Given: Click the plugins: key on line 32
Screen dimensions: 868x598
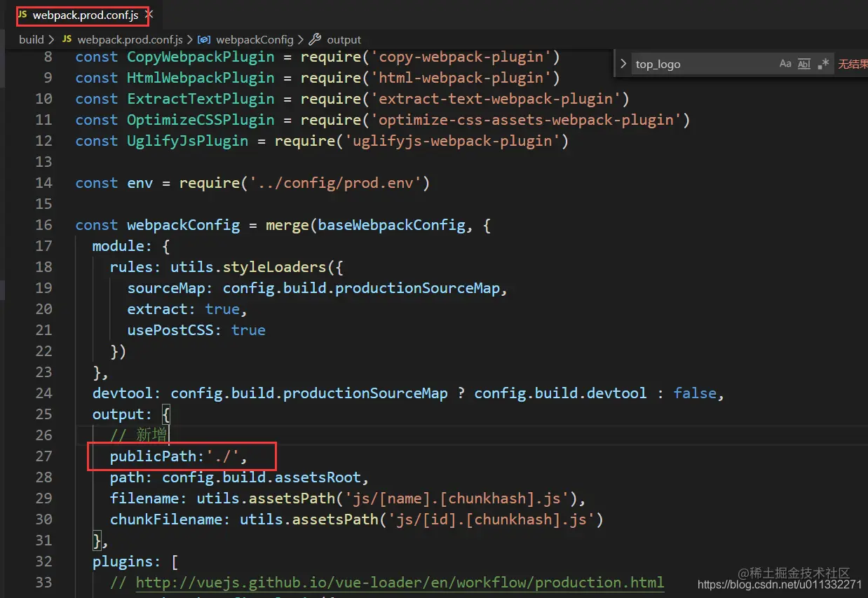Looking at the screenshot, I should tap(127, 562).
